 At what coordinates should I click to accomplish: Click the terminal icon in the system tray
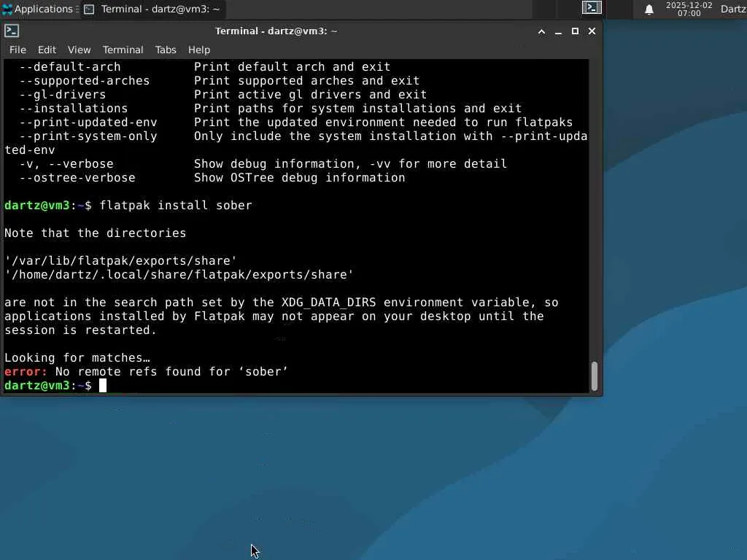592,7
